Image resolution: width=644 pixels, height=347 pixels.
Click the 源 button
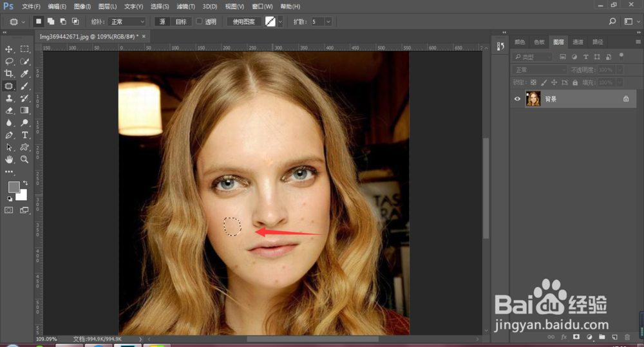point(162,21)
